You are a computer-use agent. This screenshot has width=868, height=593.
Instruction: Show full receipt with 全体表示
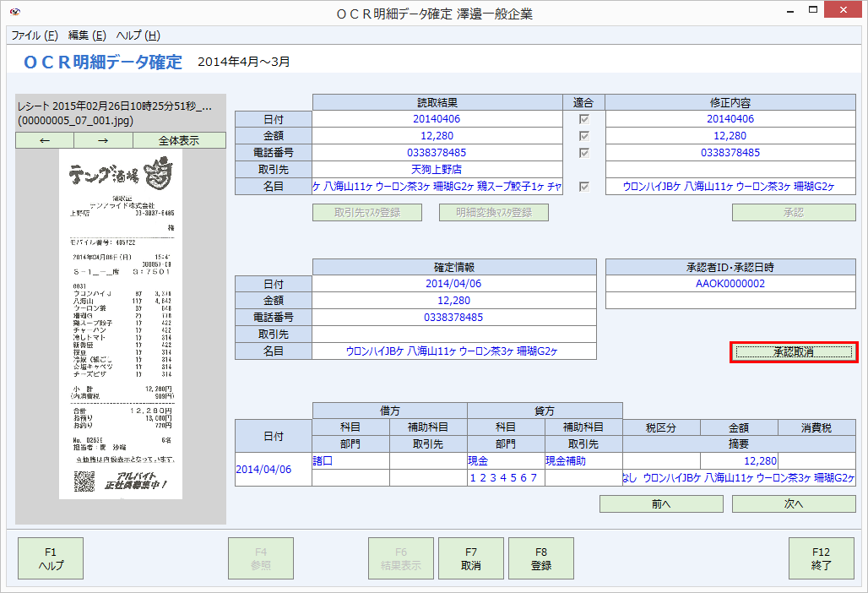[x=178, y=140]
